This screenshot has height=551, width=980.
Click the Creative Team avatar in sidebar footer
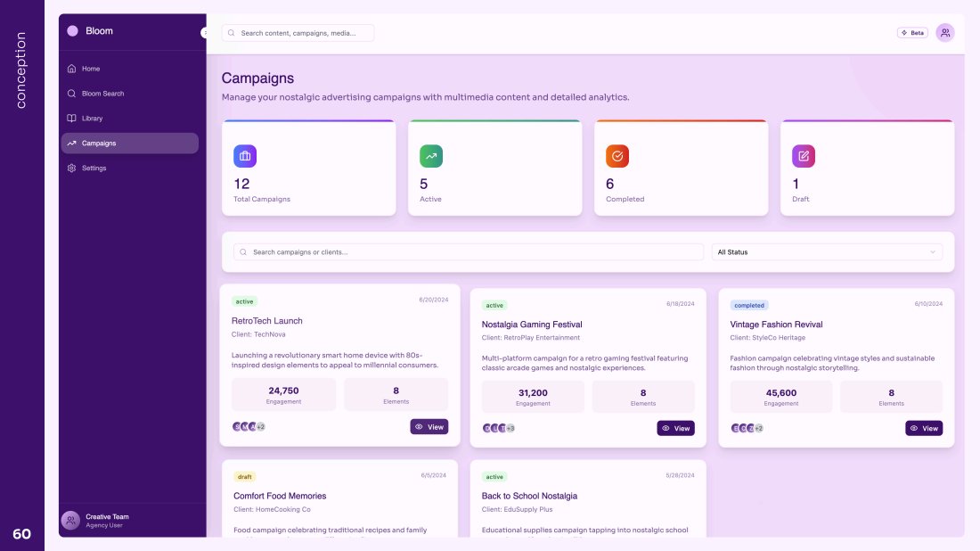[70, 521]
